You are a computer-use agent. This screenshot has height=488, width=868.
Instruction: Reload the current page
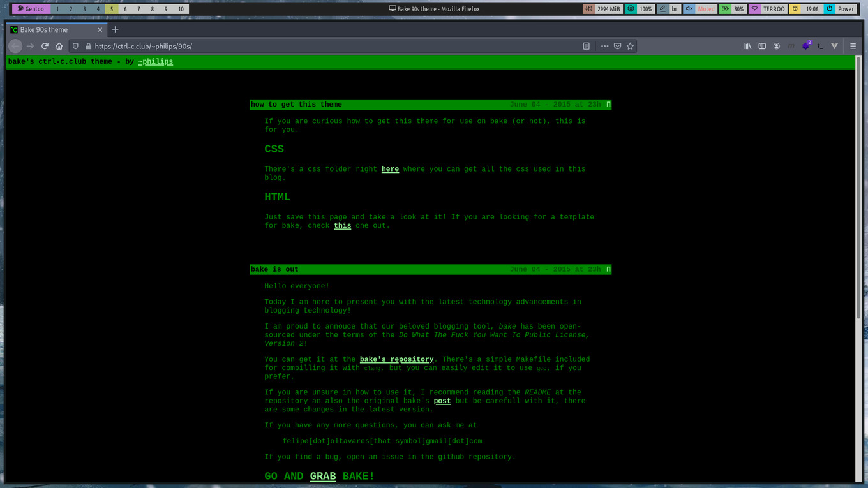(x=45, y=46)
